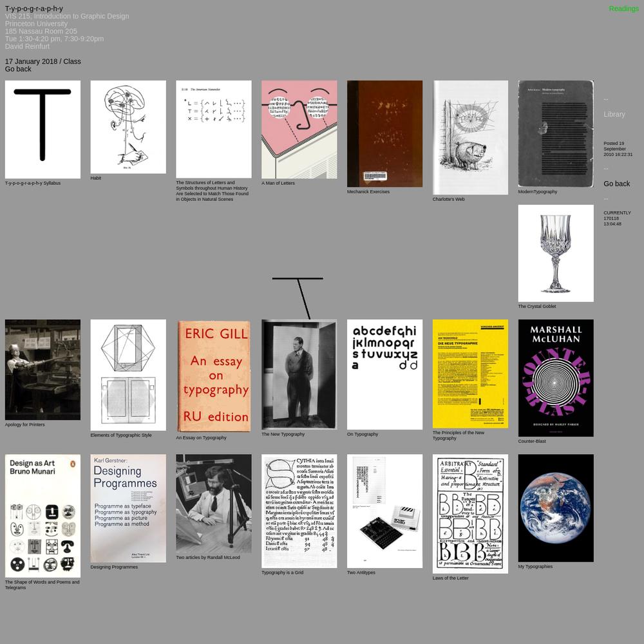This screenshot has height=644, width=644.
Task: Open the Charlotte's Web pig illustration
Action: click(x=470, y=138)
